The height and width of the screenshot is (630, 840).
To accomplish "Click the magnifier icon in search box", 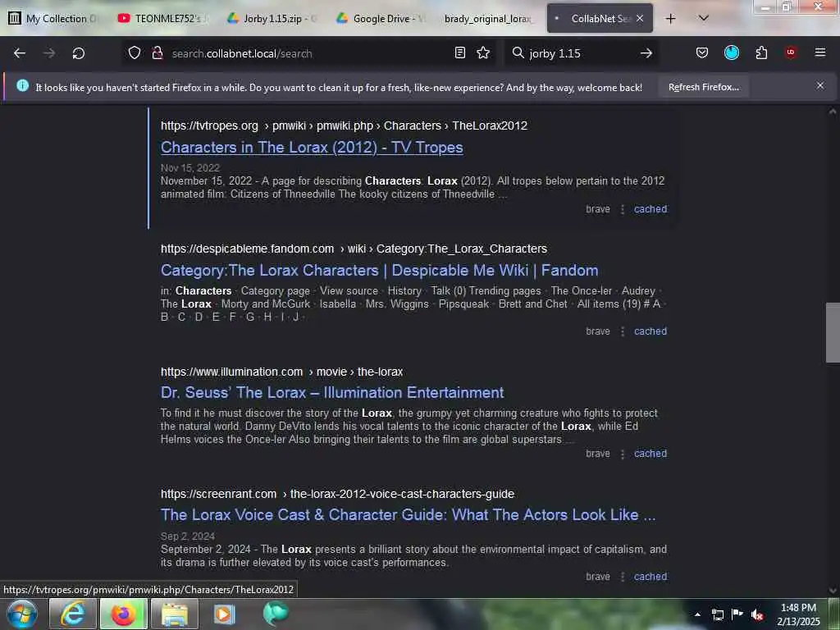I will 518,52.
